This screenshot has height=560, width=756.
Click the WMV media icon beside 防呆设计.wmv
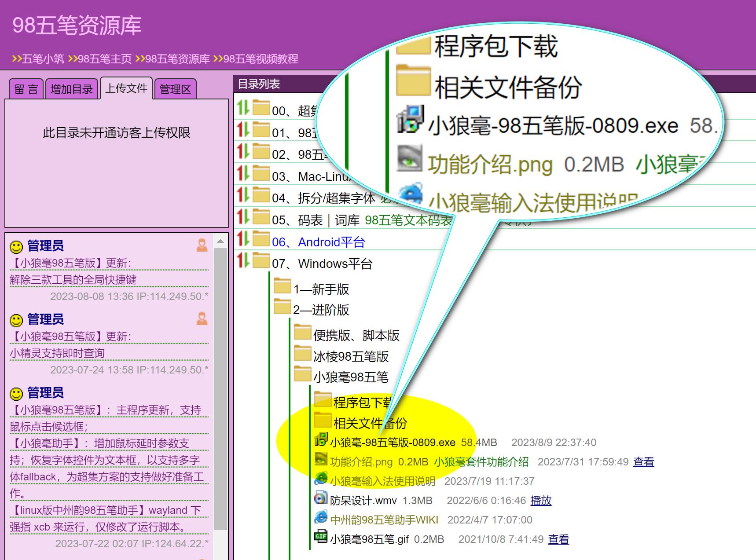coord(321,498)
